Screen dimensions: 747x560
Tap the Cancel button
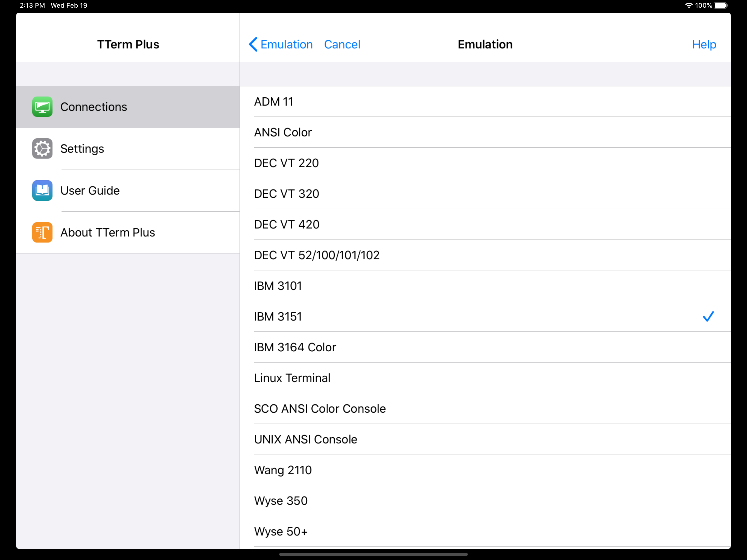tap(342, 44)
